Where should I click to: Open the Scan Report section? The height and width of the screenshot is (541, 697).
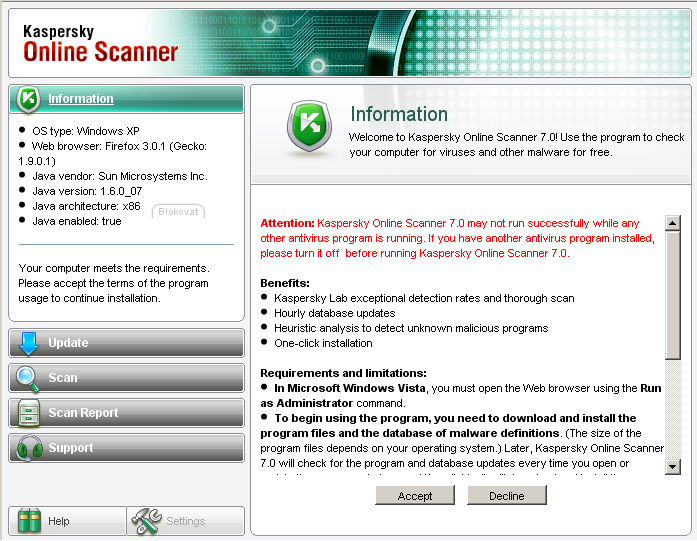[126, 413]
